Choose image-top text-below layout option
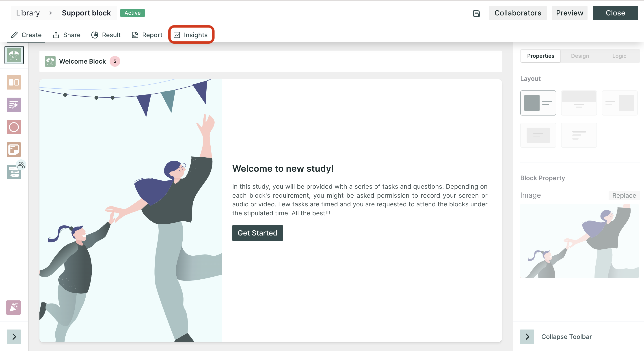Viewport: 644px width, 351px height. point(579,103)
